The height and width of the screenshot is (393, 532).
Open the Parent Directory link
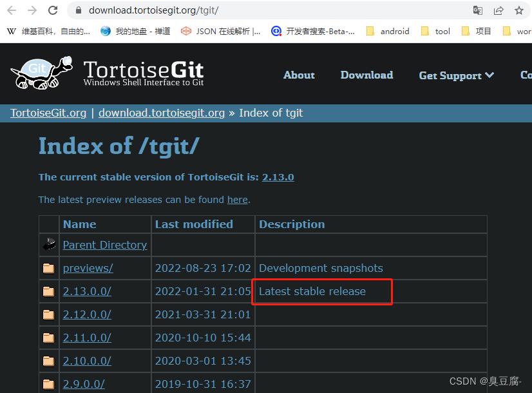click(105, 245)
